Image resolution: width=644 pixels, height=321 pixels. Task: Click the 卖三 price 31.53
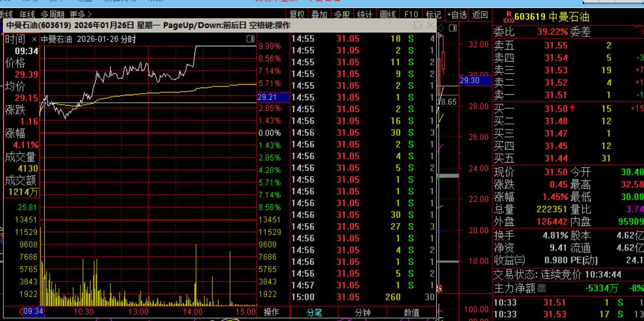(556, 70)
